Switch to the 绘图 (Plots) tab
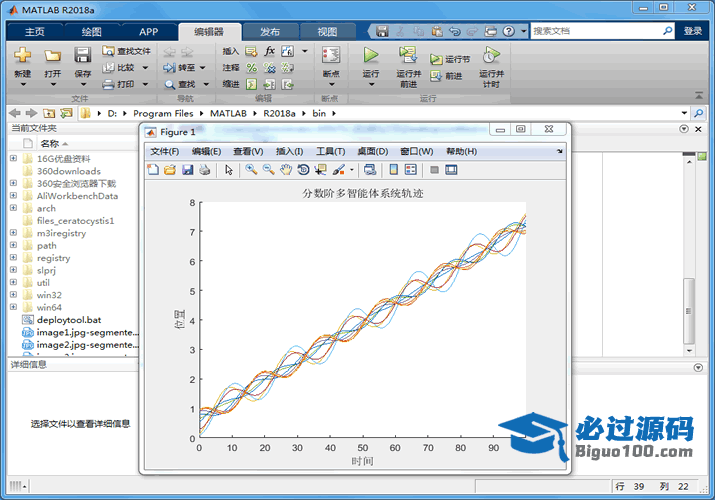The image size is (715, 500). tap(91, 31)
